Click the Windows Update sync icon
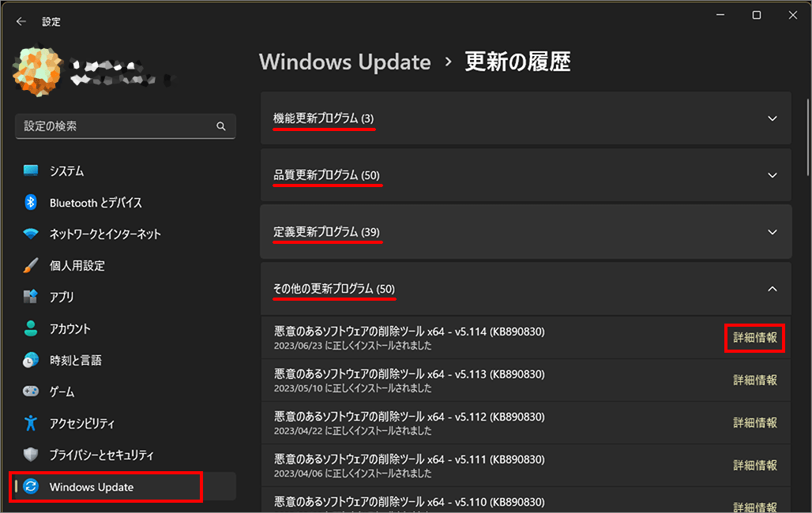The image size is (812, 513). (x=31, y=487)
